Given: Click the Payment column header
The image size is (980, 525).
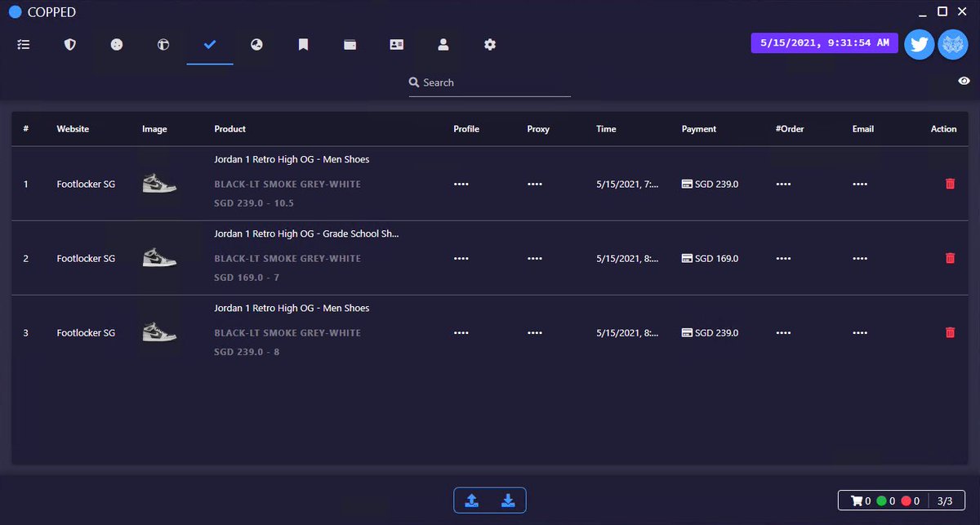Looking at the screenshot, I should (699, 129).
